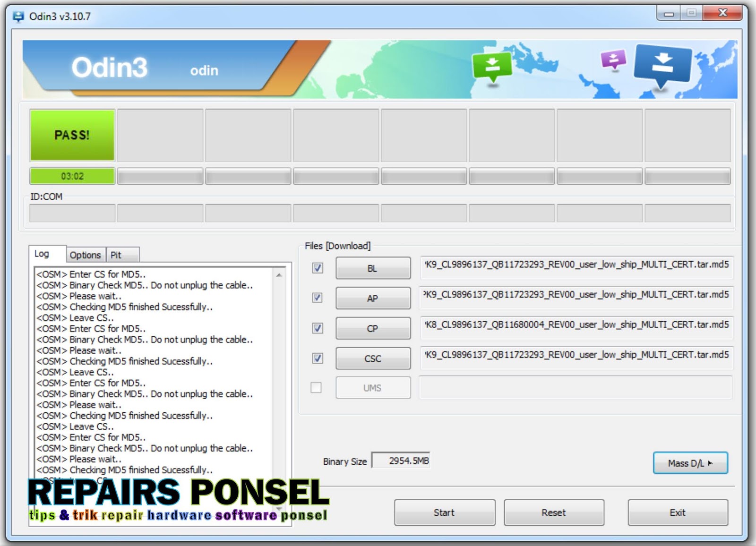Click the Reset button
This screenshot has height=546, width=756.
554,512
